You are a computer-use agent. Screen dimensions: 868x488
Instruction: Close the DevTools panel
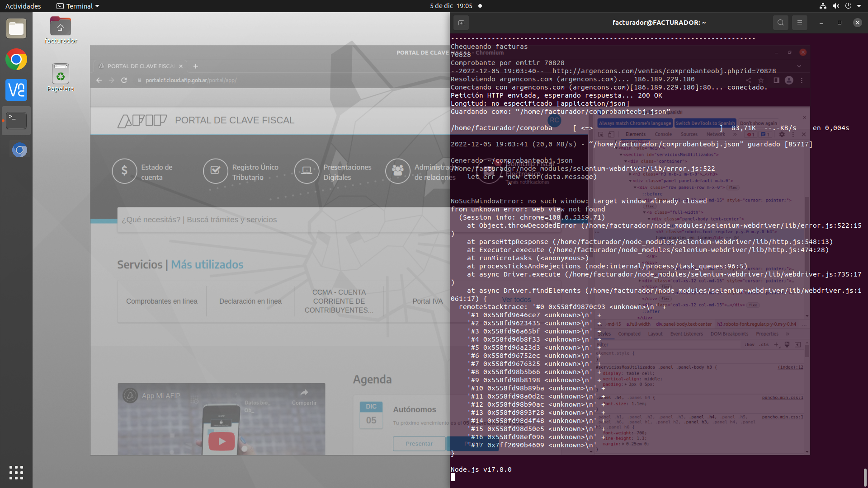coord(803,134)
